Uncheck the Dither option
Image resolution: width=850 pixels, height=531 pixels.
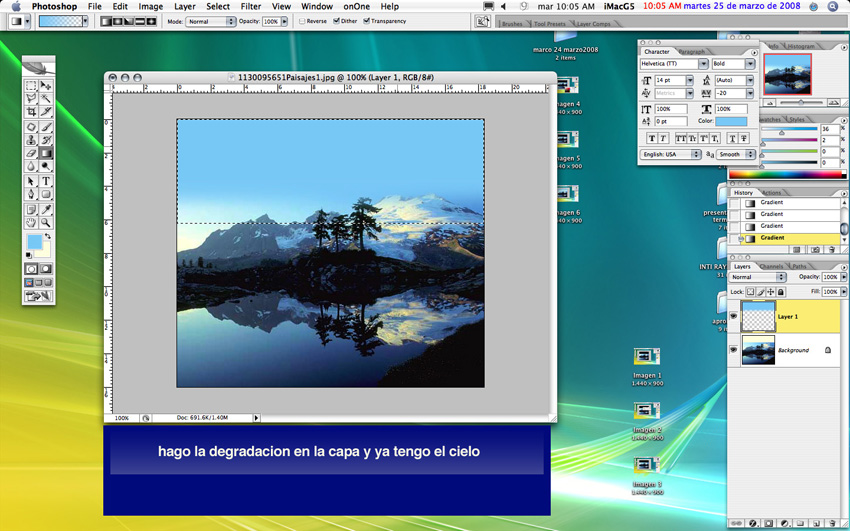[x=337, y=21]
